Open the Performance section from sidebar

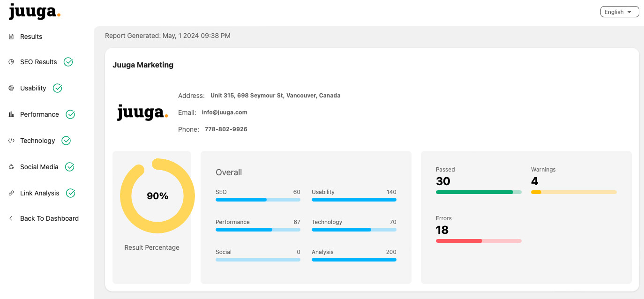pyautogui.click(x=39, y=114)
